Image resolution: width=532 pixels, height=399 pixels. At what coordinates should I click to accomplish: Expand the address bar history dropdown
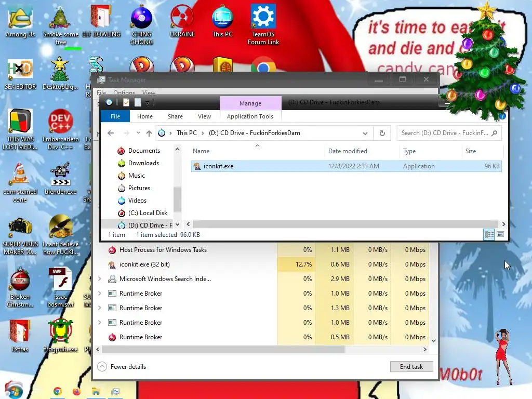365,133
